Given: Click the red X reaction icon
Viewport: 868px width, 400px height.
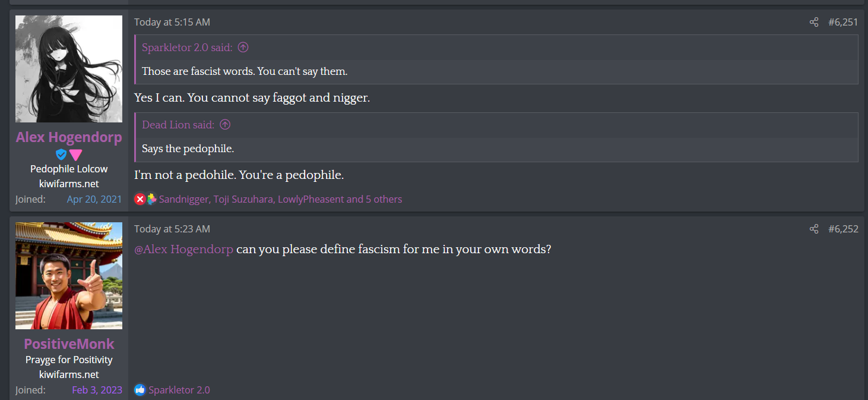Looking at the screenshot, I should tap(140, 200).
